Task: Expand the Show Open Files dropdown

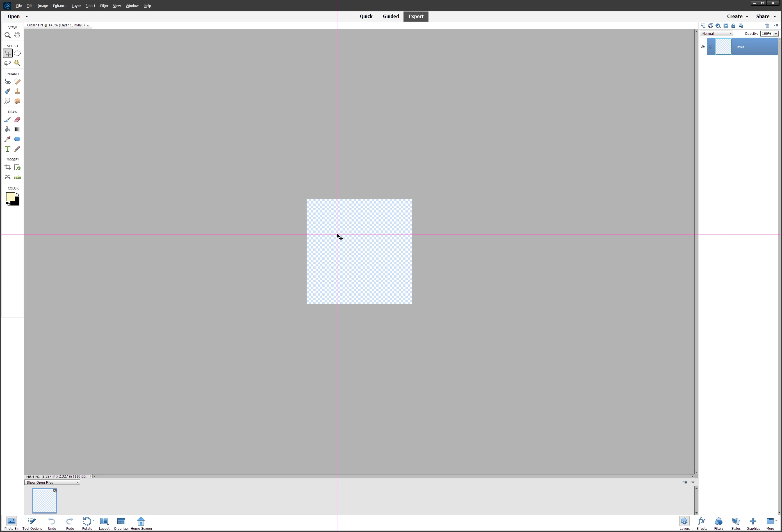Action: point(52,482)
